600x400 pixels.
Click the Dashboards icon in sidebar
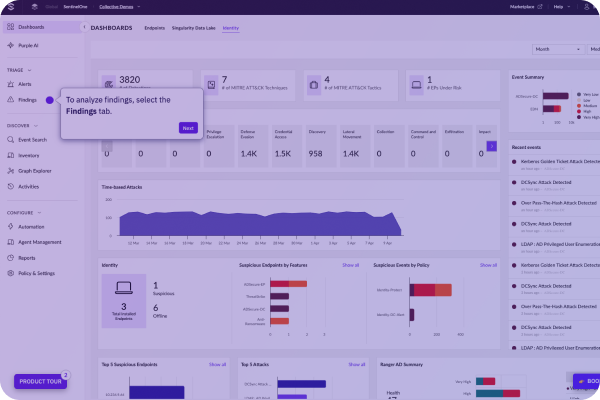tap(9, 27)
